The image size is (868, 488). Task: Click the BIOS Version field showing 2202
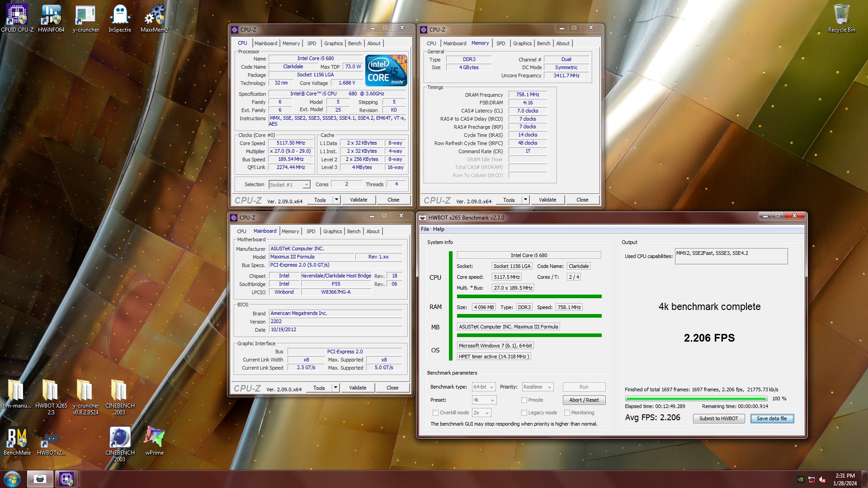point(335,322)
